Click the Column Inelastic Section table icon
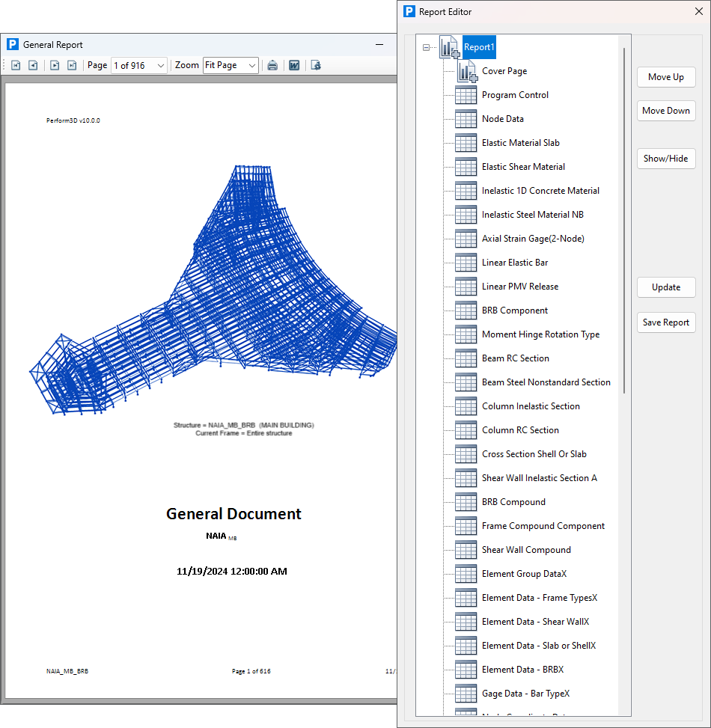Image resolution: width=711 pixels, height=728 pixels. click(466, 406)
